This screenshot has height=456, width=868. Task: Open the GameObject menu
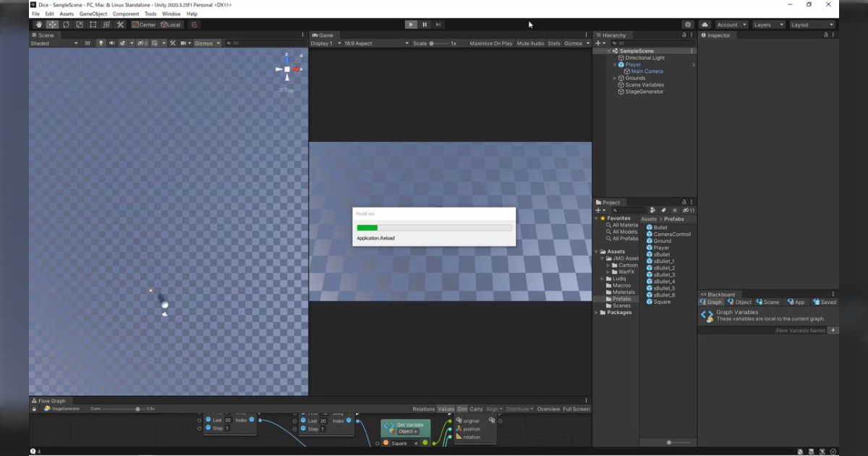pos(93,14)
